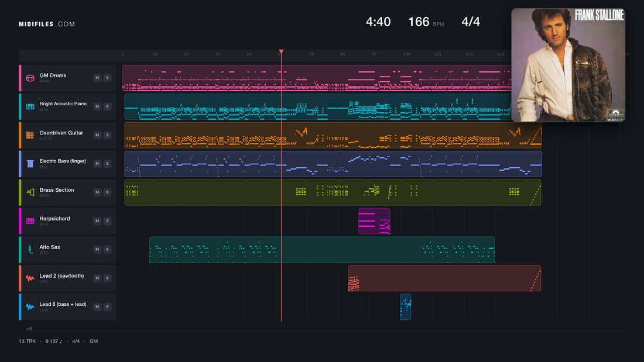Click the 4/4 time signature at top
Screen dimensions: 644x362
[471, 22]
